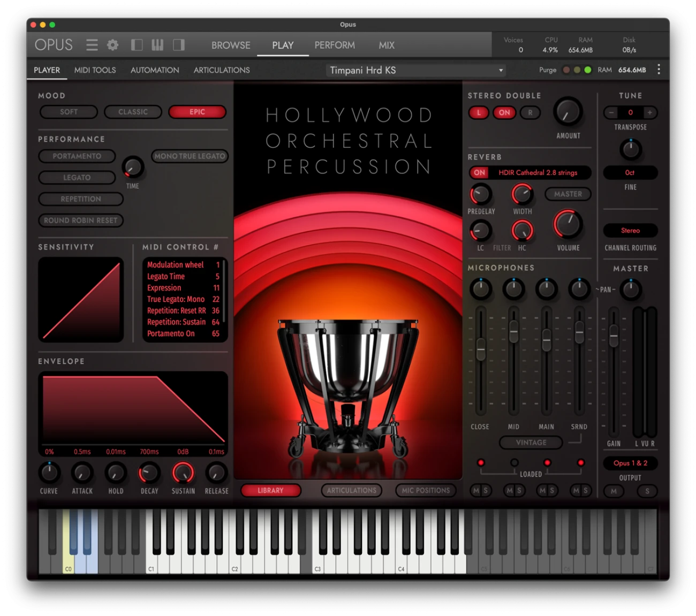The width and height of the screenshot is (696, 616).
Task: Turn off the Reverb ON switch
Action: (x=479, y=172)
